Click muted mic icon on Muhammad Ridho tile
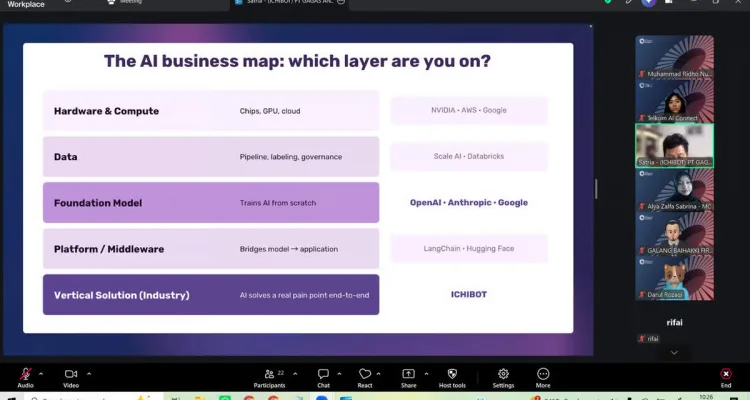This screenshot has height=400, width=750. tap(642, 74)
